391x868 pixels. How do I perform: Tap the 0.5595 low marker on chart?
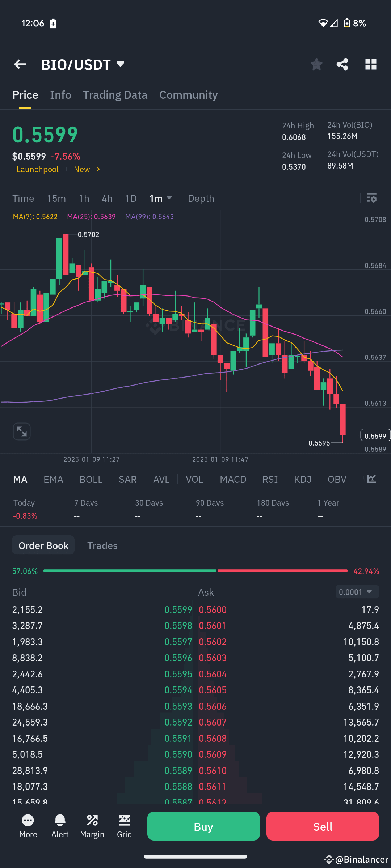pos(319,443)
